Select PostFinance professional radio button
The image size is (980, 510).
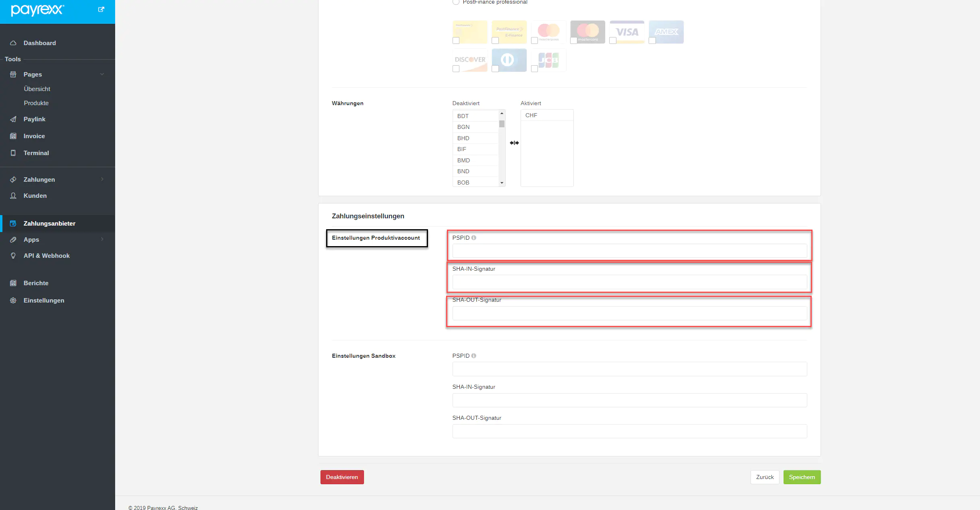pos(456,2)
